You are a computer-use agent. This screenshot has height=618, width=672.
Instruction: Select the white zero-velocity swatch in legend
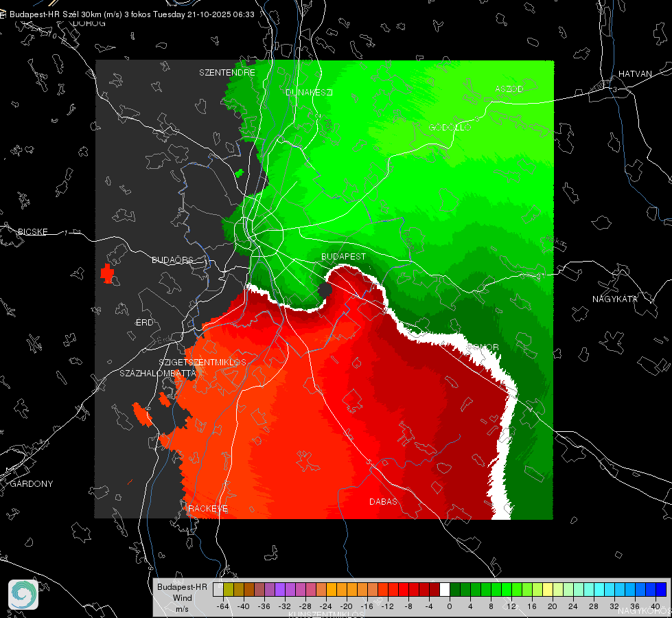coord(445,590)
